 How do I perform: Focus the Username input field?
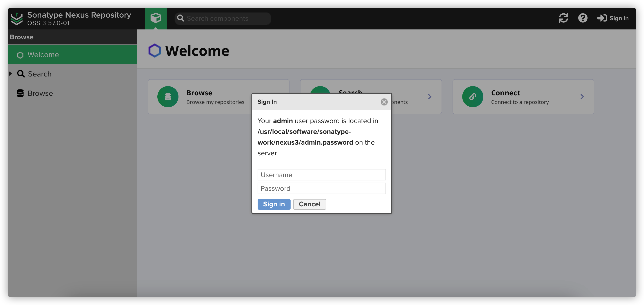click(x=321, y=175)
